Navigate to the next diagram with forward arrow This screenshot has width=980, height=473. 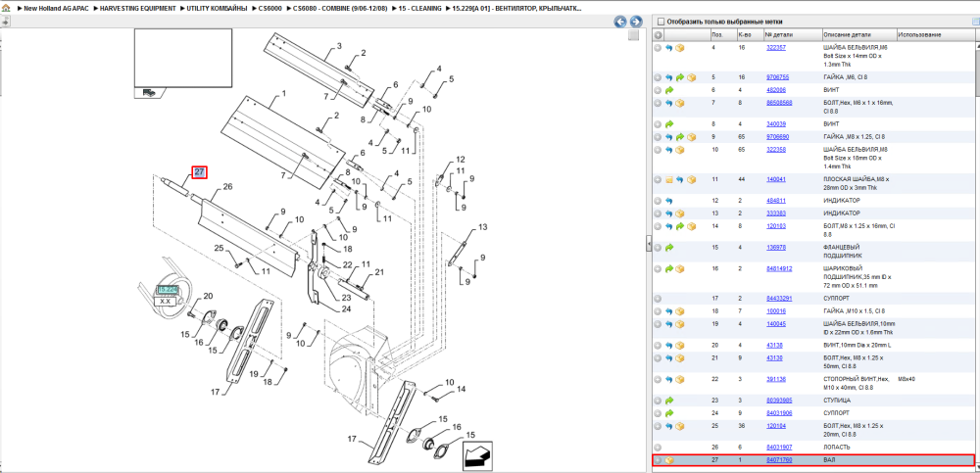coord(636,22)
